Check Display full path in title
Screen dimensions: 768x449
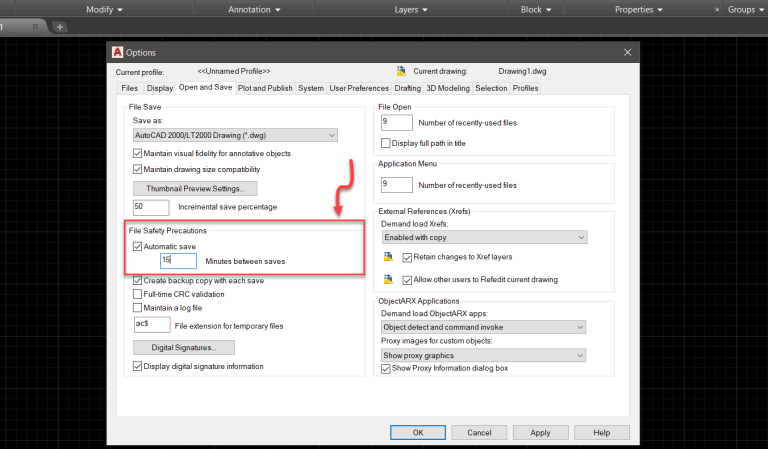pos(387,143)
